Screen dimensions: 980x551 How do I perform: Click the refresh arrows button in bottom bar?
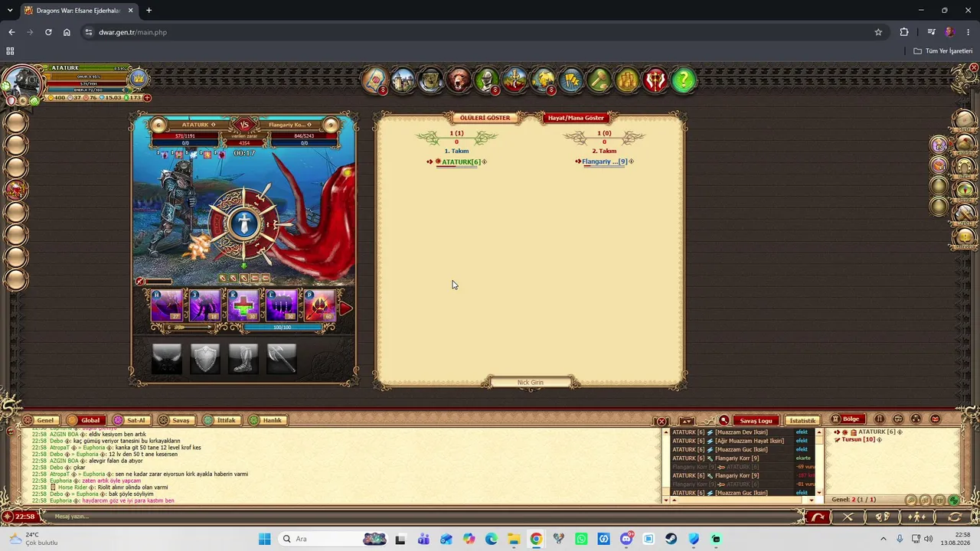pos(954,517)
